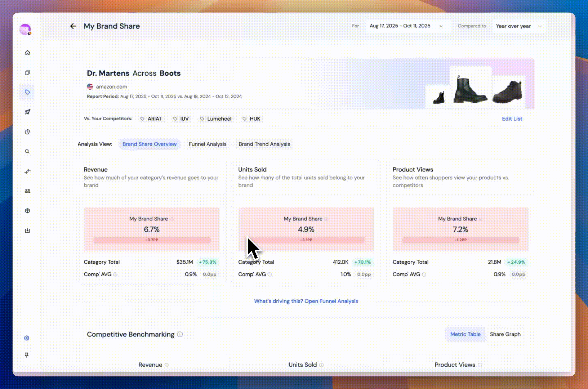Open the box/products sidebar icon
This screenshot has height=389, width=588.
coord(27,211)
